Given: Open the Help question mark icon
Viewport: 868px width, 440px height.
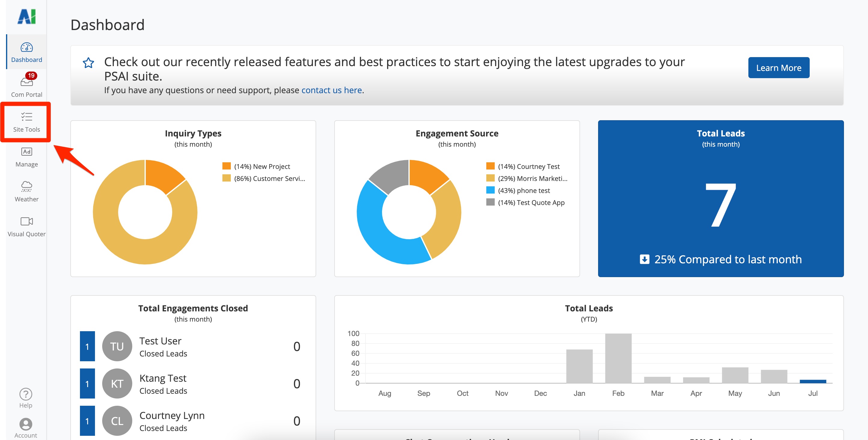Looking at the screenshot, I should [26, 394].
